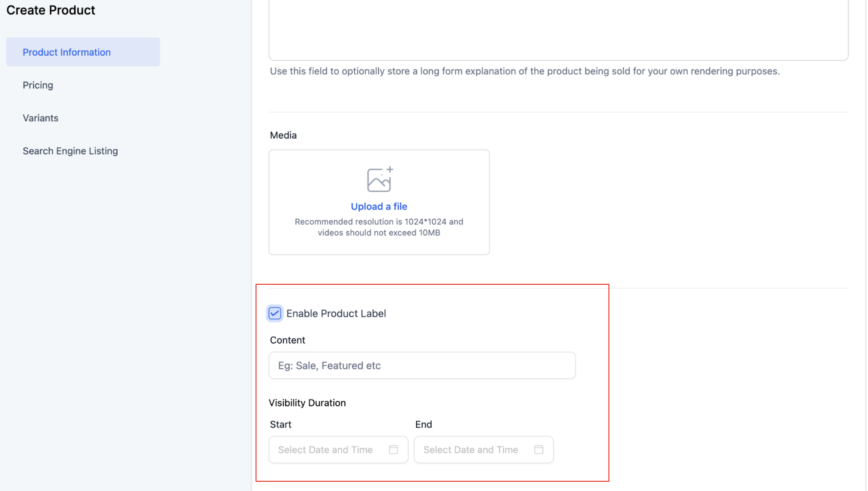Go to the Pricing section
868x491 pixels.
(38, 85)
